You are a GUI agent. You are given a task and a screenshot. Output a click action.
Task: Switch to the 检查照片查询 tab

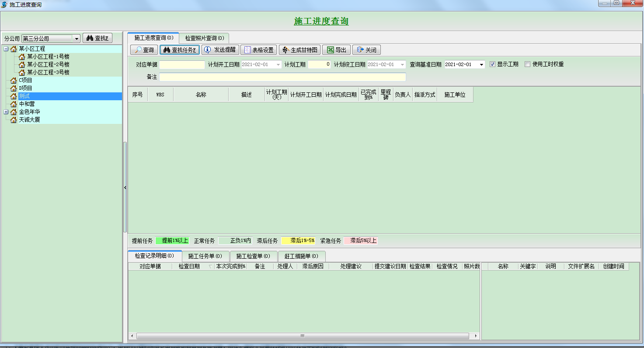tap(204, 38)
